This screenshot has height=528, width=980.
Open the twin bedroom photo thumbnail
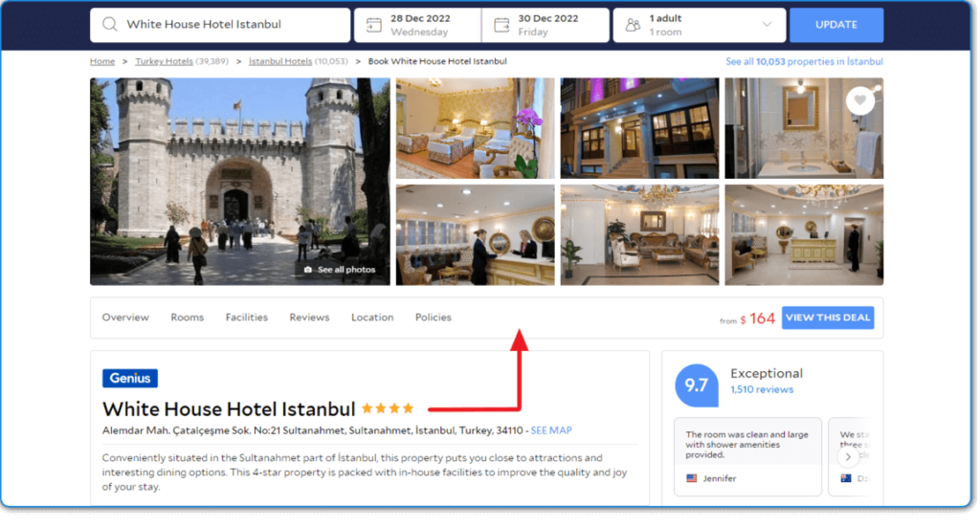click(475, 128)
